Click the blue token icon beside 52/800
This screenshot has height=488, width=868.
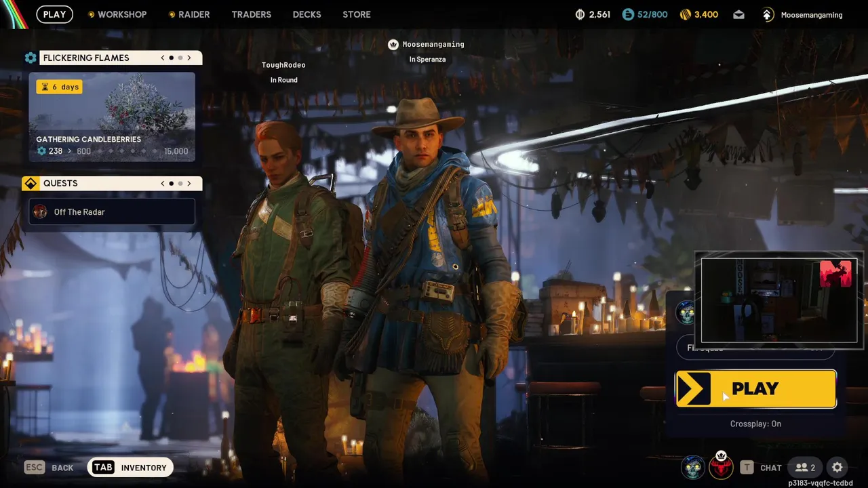tap(628, 14)
